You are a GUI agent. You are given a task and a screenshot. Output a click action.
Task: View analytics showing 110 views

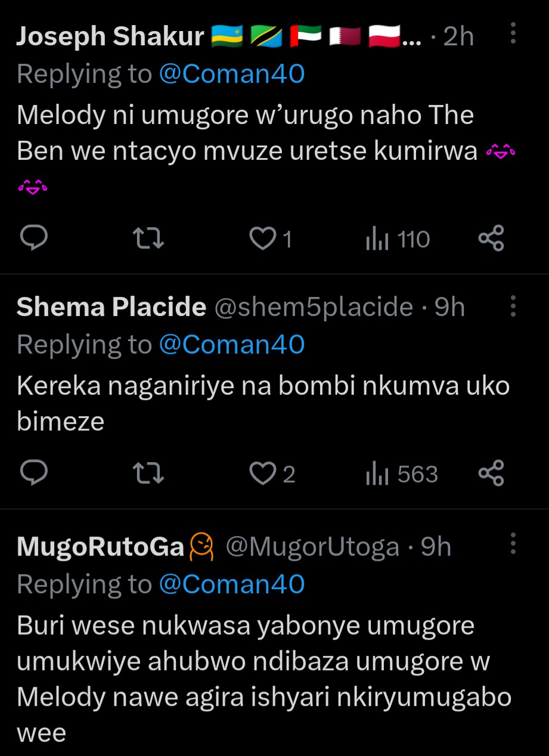pyautogui.click(x=397, y=239)
